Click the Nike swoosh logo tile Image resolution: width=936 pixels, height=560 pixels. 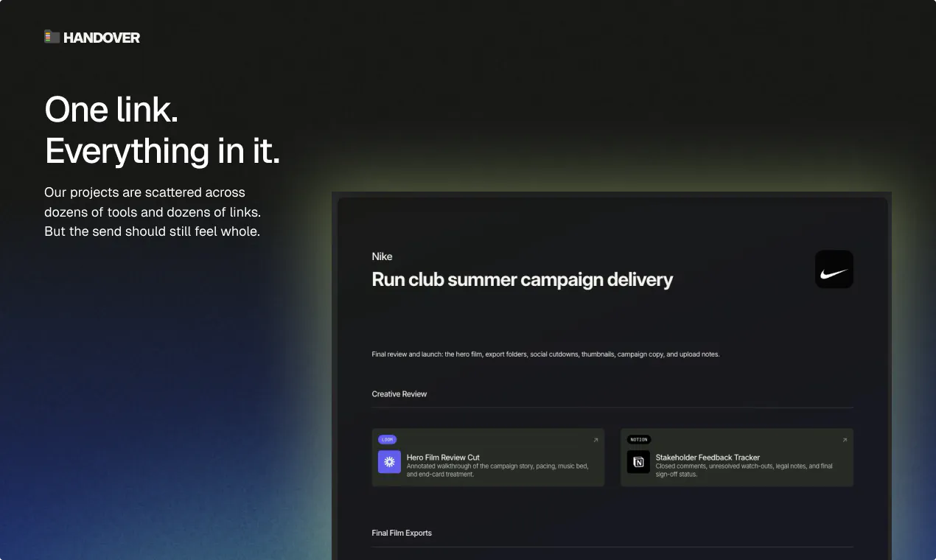[834, 269]
